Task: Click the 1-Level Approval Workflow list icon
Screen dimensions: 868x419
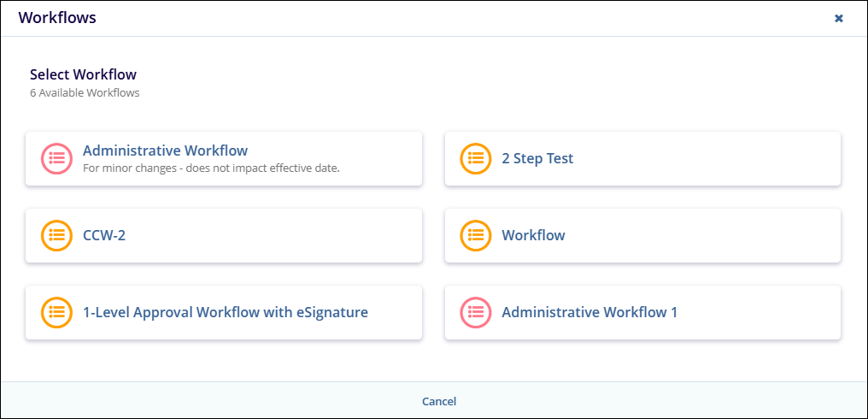Action: 57,312
